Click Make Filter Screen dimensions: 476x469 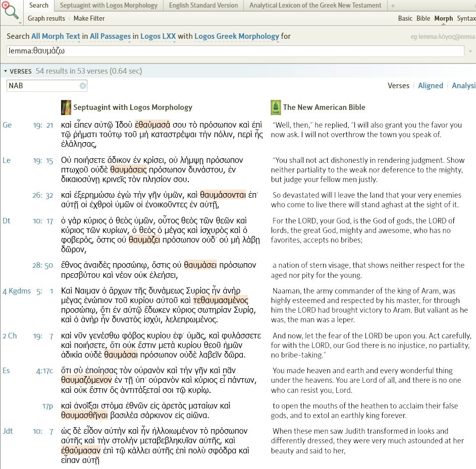[x=89, y=19]
